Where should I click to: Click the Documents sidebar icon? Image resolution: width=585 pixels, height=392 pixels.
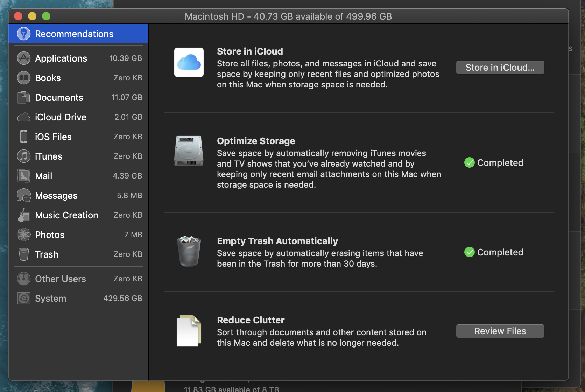point(24,98)
